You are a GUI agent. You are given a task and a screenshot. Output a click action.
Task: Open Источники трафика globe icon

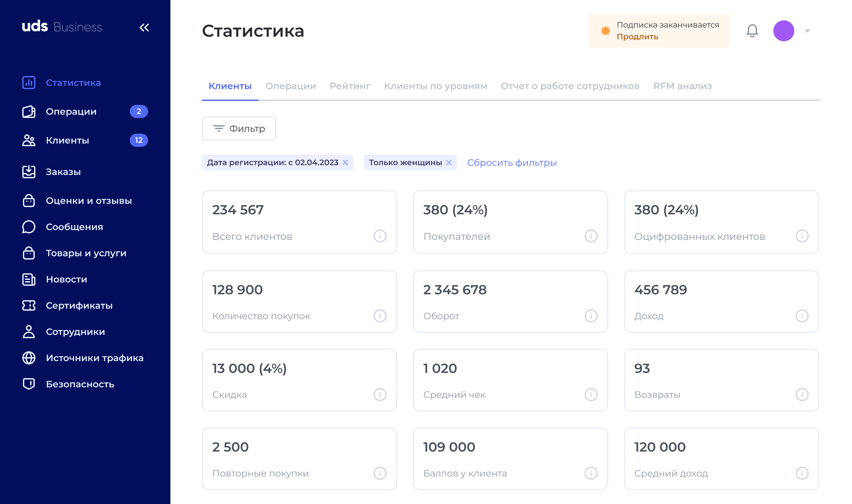pos(29,358)
